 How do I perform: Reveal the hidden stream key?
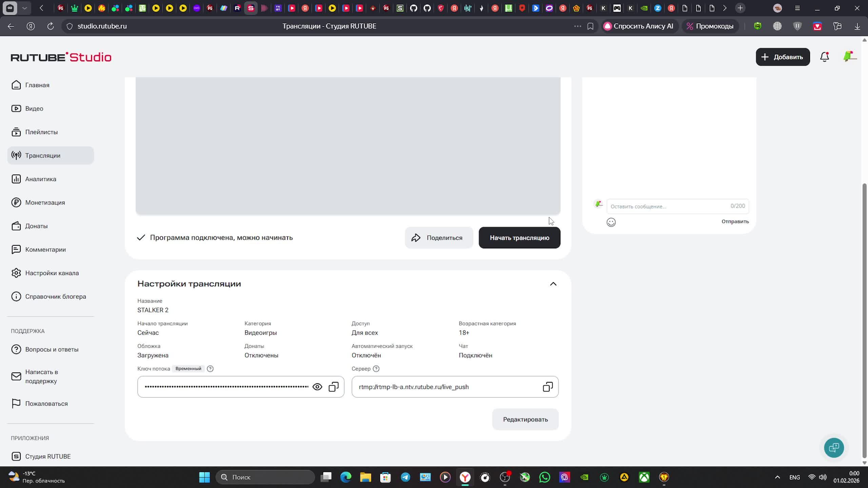[317, 387]
